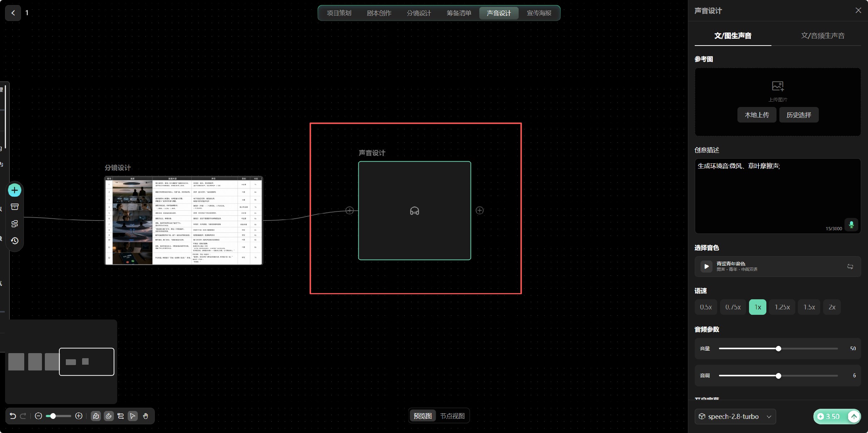
Task: Select the arrow pointer tool
Action: pos(133,416)
